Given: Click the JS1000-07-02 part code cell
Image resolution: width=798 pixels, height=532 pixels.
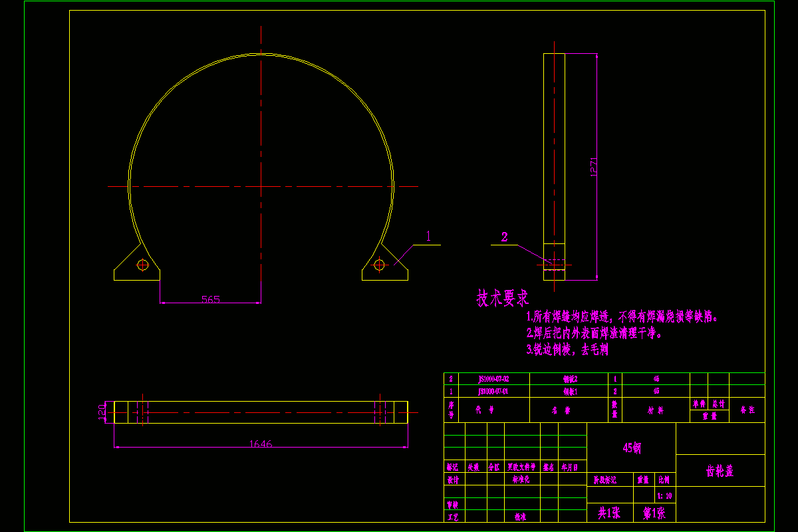Looking at the screenshot, I should pyautogui.click(x=493, y=378).
